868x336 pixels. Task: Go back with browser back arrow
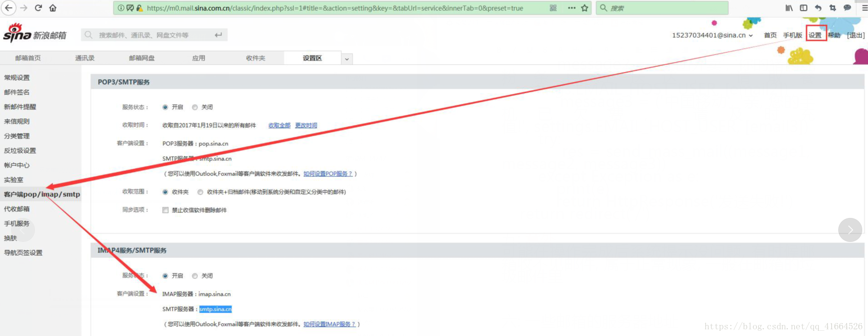(x=9, y=8)
